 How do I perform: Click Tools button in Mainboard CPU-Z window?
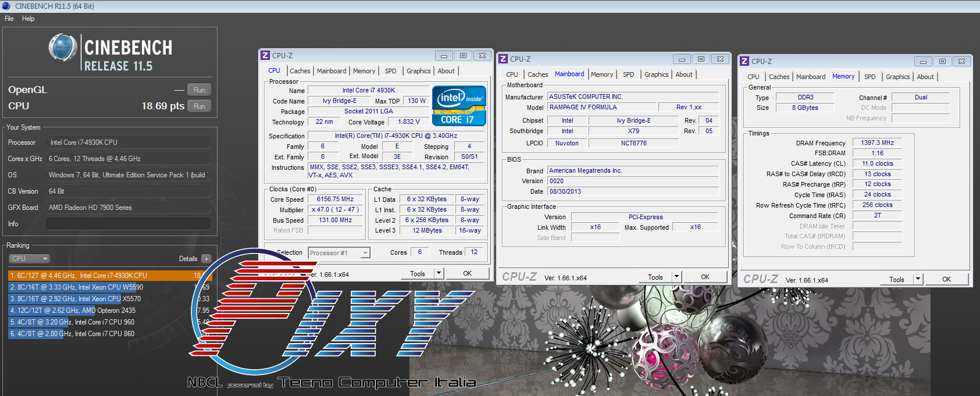(655, 277)
